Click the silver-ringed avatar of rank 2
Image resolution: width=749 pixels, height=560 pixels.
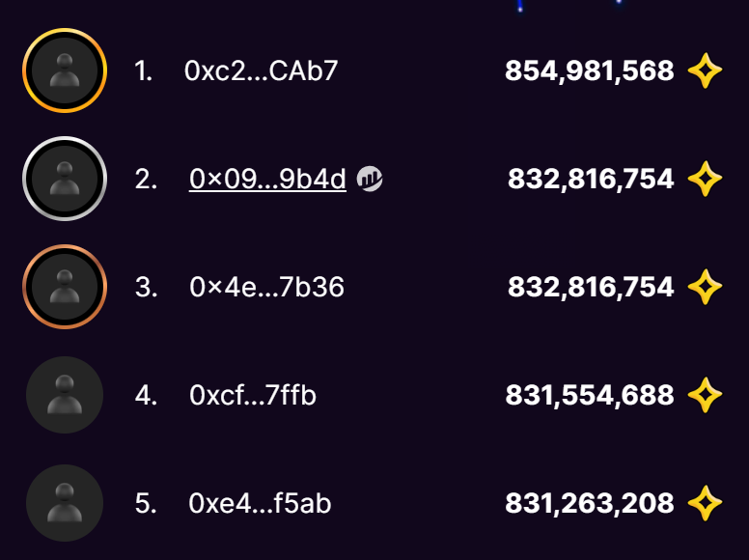[65, 179]
